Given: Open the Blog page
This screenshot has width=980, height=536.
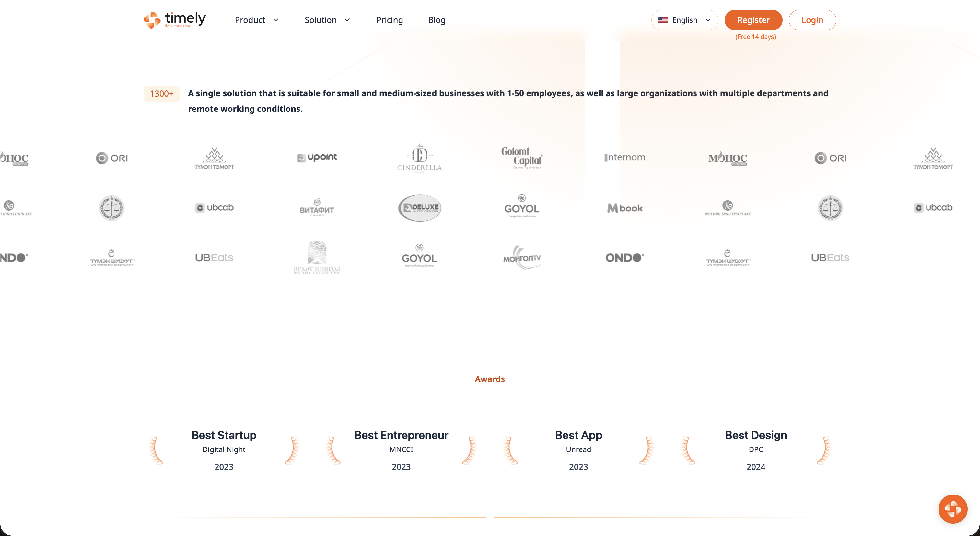Looking at the screenshot, I should click(436, 20).
